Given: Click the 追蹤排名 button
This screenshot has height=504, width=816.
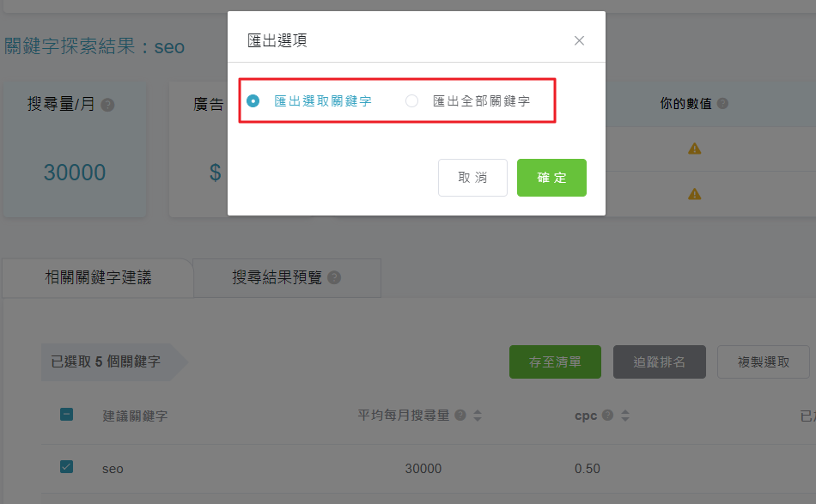Looking at the screenshot, I should pos(660,362).
